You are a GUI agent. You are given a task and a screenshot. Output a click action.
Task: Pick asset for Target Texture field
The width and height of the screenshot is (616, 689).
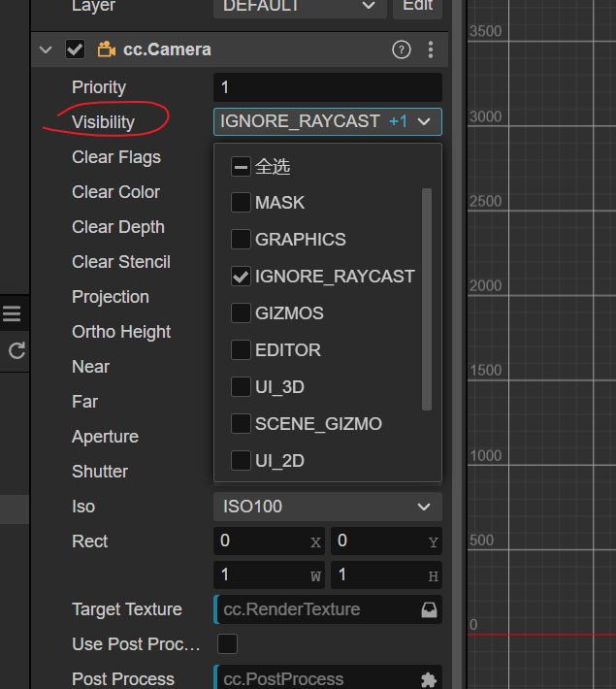click(x=429, y=609)
